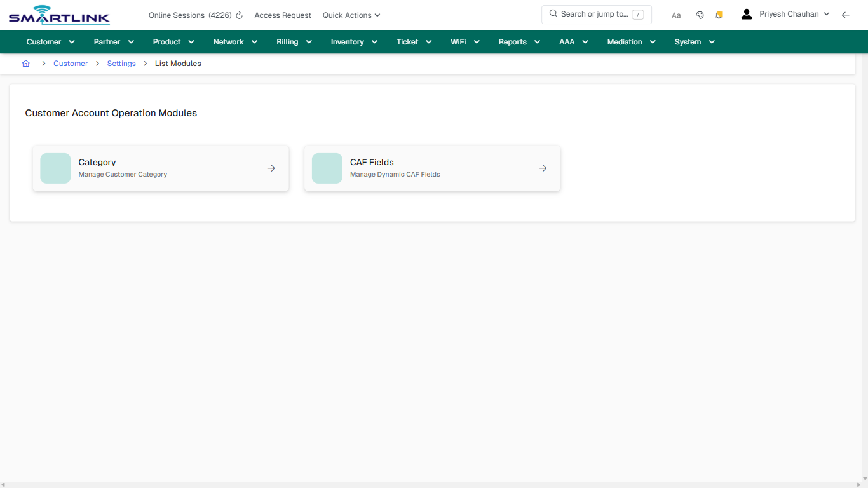Click the back arrow near the profile
The height and width of the screenshot is (488, 868).
[x=846, y=15]
